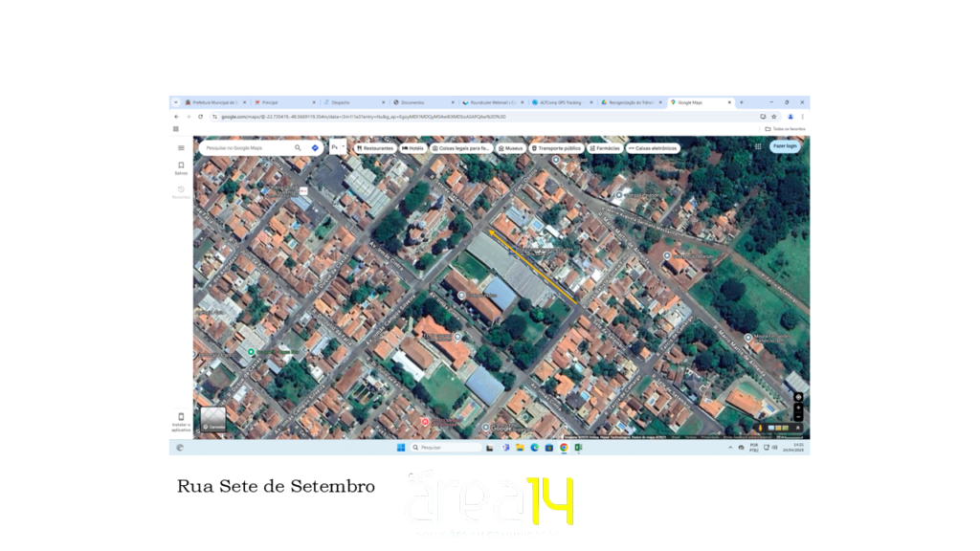Show hidden system tray icons chevron

(x=730, y=448)
